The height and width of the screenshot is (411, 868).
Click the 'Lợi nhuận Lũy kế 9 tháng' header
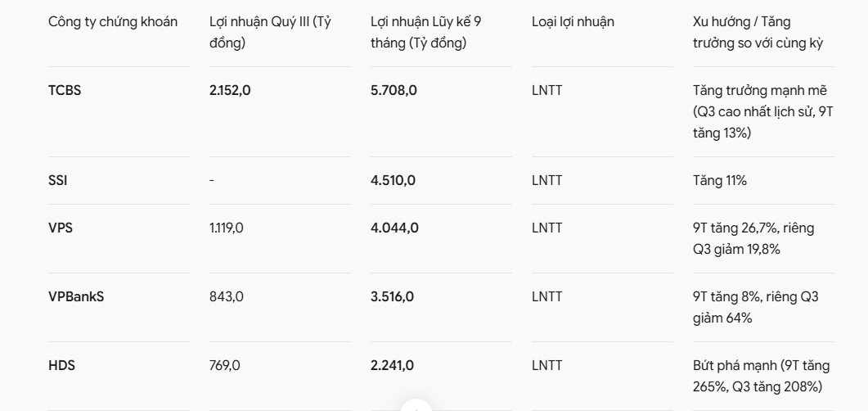(x=425, y=32)
